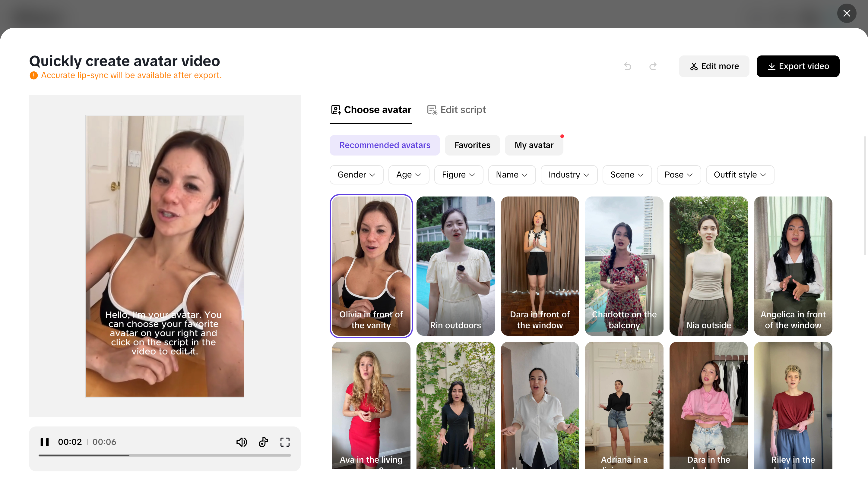Screen dimensions: 868x478
Task: Expand the Scene filter dropdown
Action: [627, 175]
